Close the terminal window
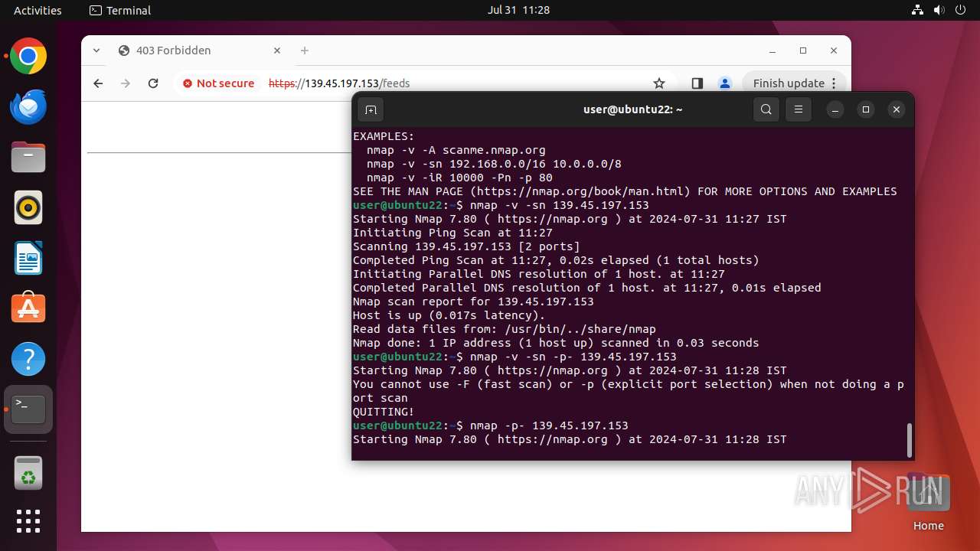 tap(897, 109)
